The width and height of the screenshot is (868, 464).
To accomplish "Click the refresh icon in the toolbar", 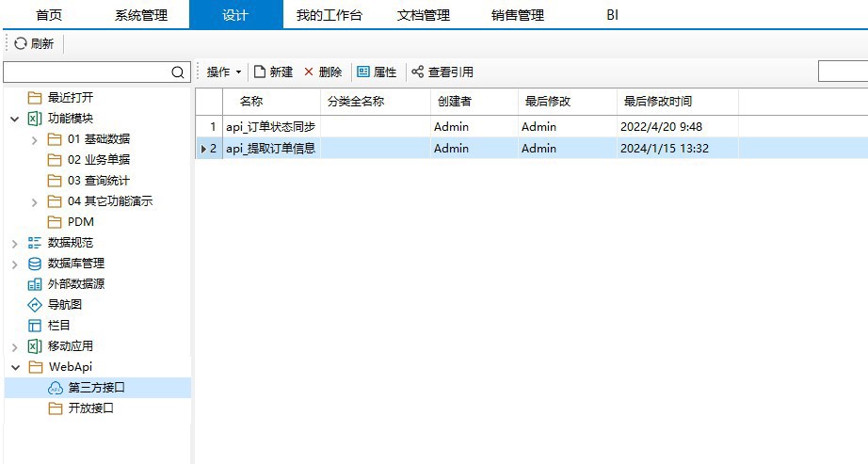I will (20, 44).
